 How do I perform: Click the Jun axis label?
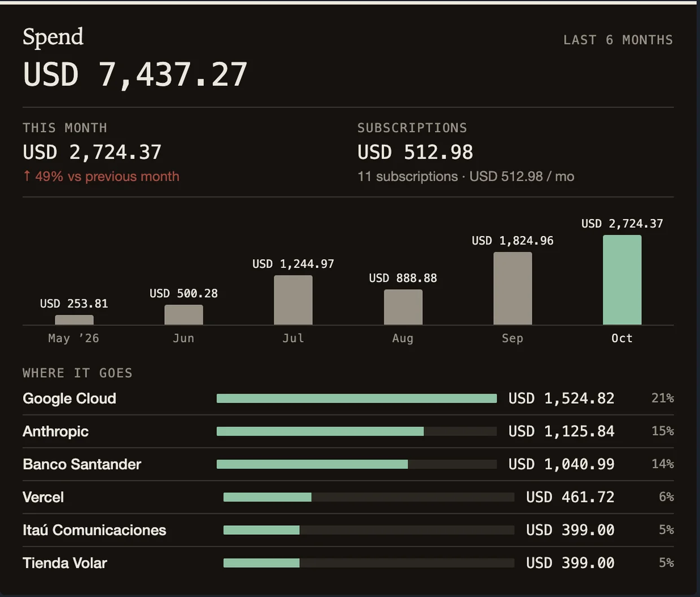coord(183,338)
